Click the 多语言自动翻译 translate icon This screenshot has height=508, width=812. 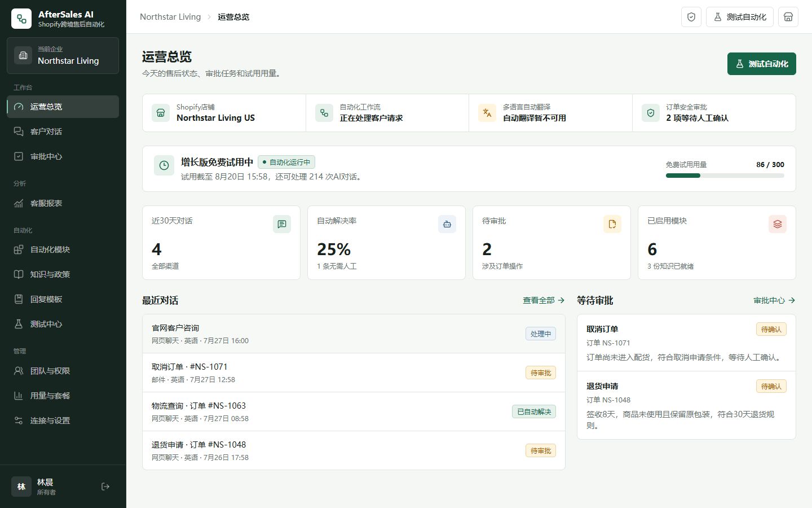coord(487,113)
